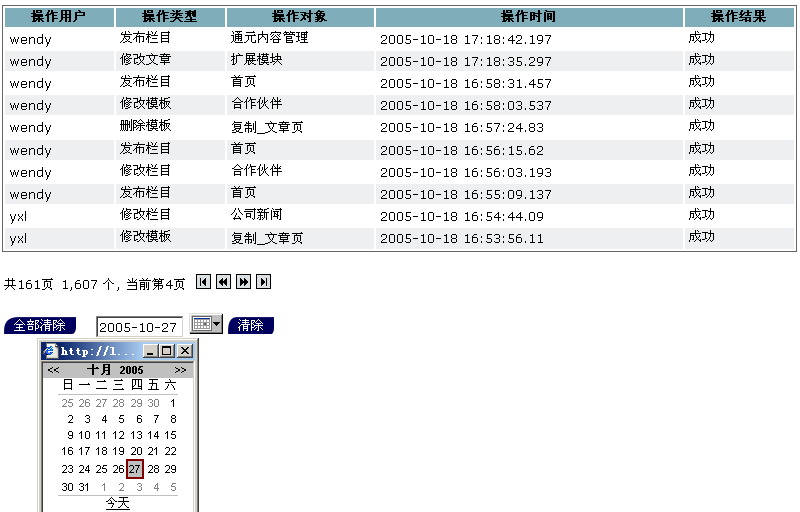
Task: Click the 清除 button next to the date
Action: click(251, 325)
